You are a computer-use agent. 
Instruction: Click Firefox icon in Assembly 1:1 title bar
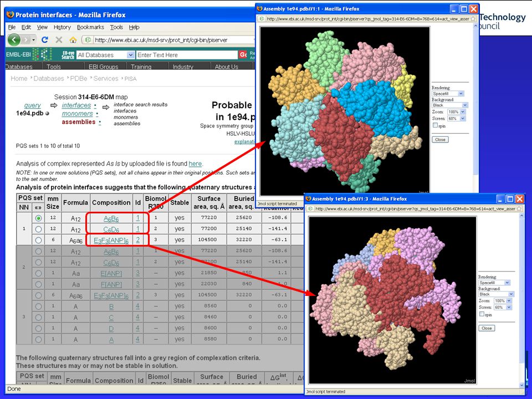click(x=260, y=8)
